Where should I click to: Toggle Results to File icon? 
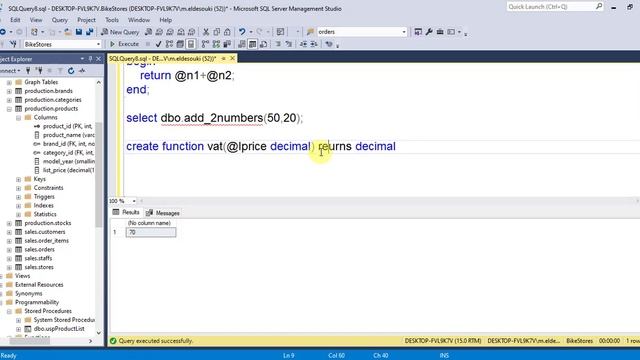pos(263,44)
